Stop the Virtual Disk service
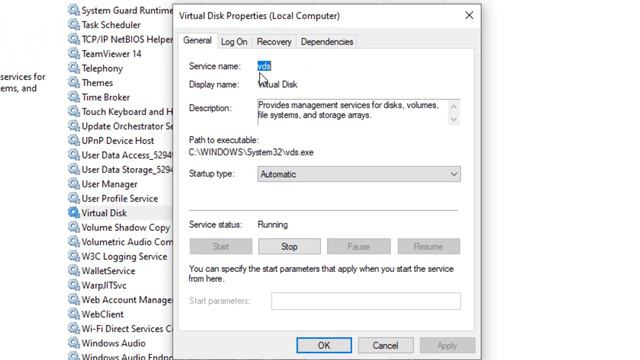 [289, 247]
